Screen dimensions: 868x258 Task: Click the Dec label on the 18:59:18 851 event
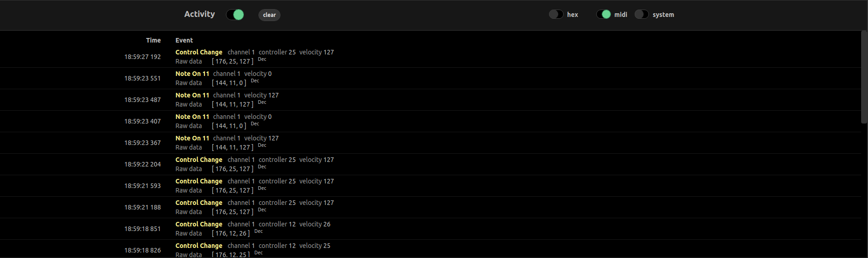click(x=258, y=231)
